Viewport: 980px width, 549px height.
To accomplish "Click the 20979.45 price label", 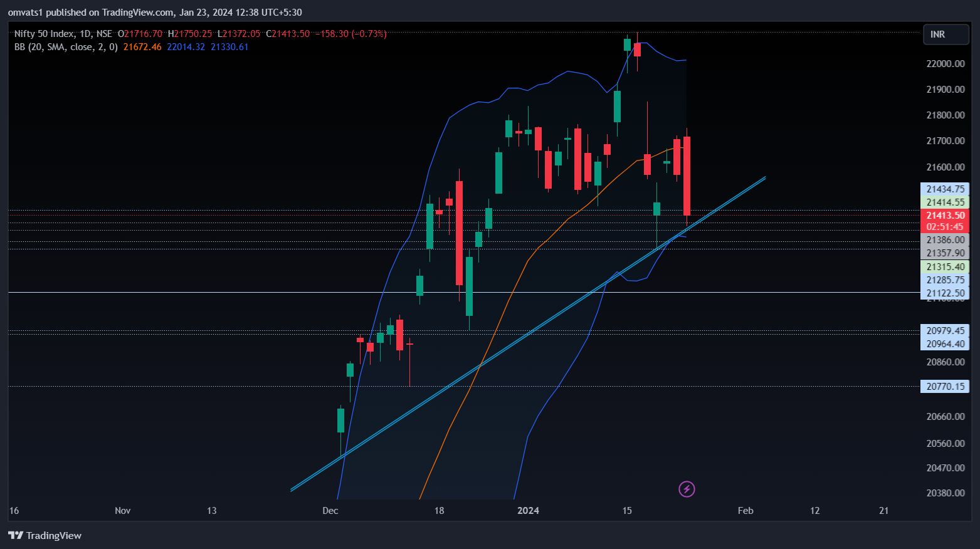I will pyautogui.click(x=945, y=331).
